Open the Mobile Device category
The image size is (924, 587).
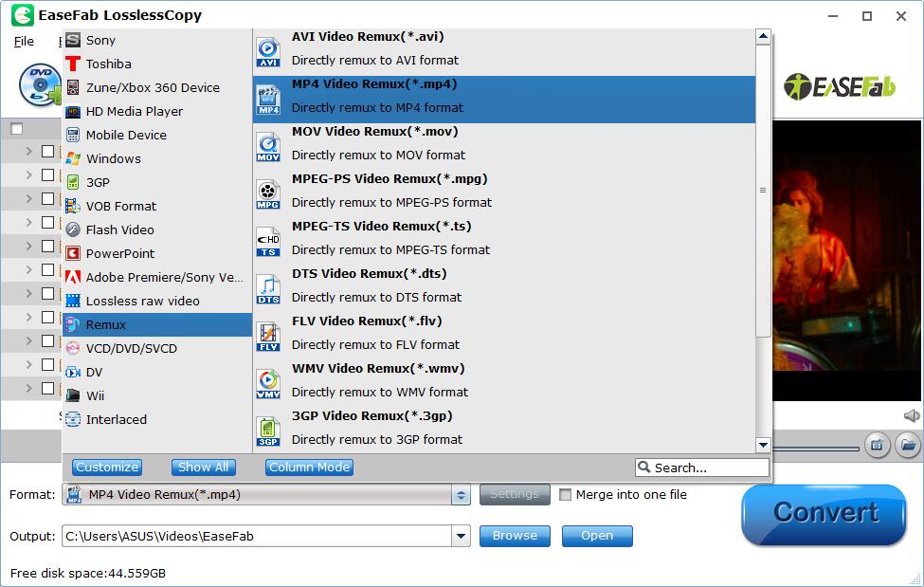tap(157, 135)
